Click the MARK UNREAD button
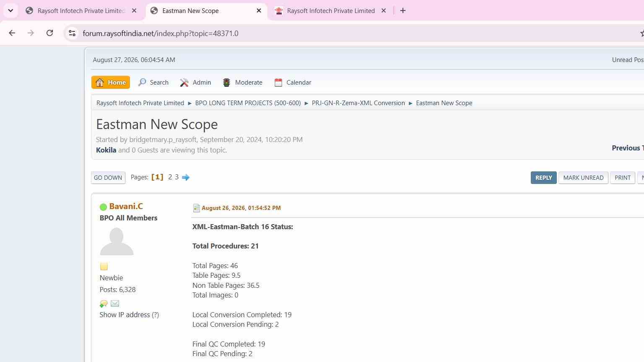 (x=583, y=178)
